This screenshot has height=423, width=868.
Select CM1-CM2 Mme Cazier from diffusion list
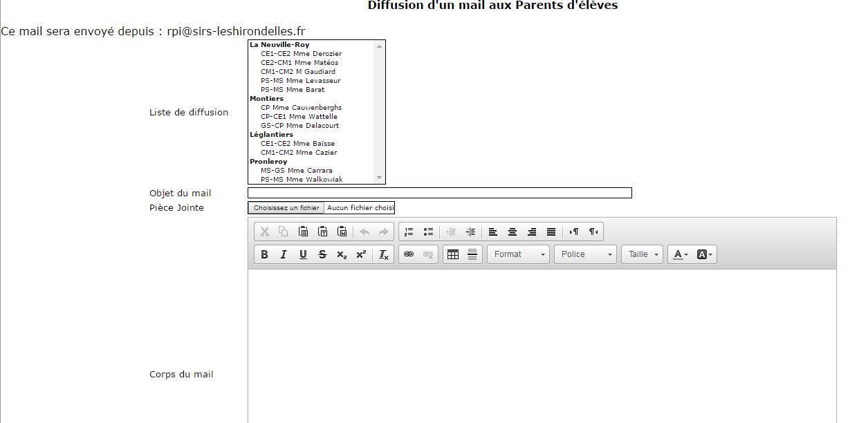(x=299, y=153)
